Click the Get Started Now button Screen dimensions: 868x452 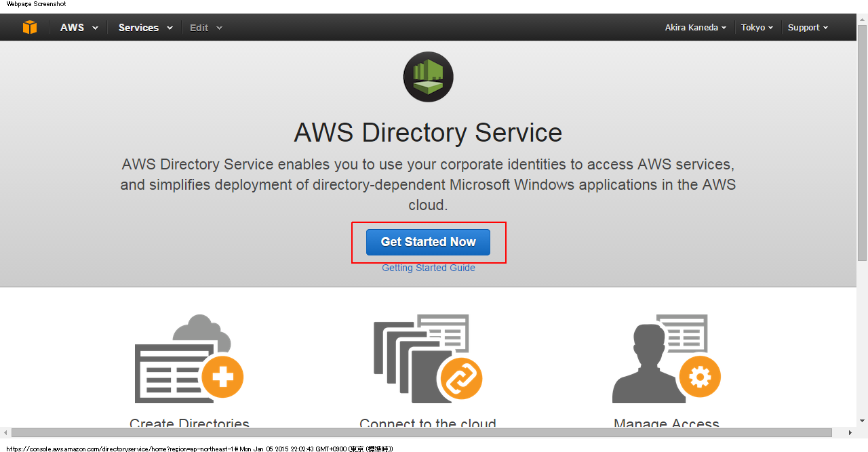(x=428, y=242)
